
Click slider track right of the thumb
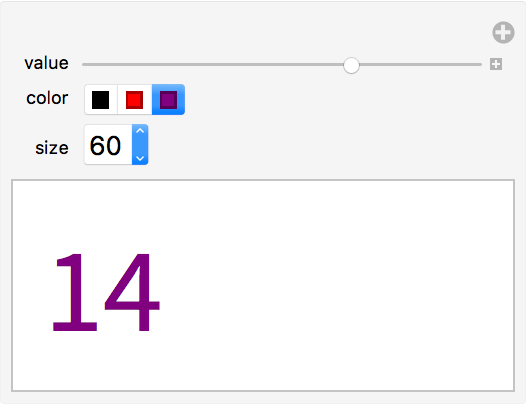[421, 64]
